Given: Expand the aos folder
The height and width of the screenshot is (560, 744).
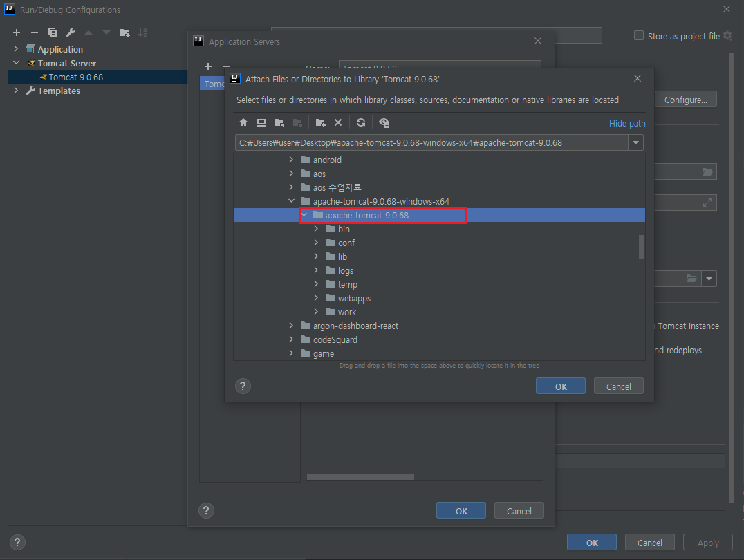Looking at the screenshot, I should (x=291, y=174).
